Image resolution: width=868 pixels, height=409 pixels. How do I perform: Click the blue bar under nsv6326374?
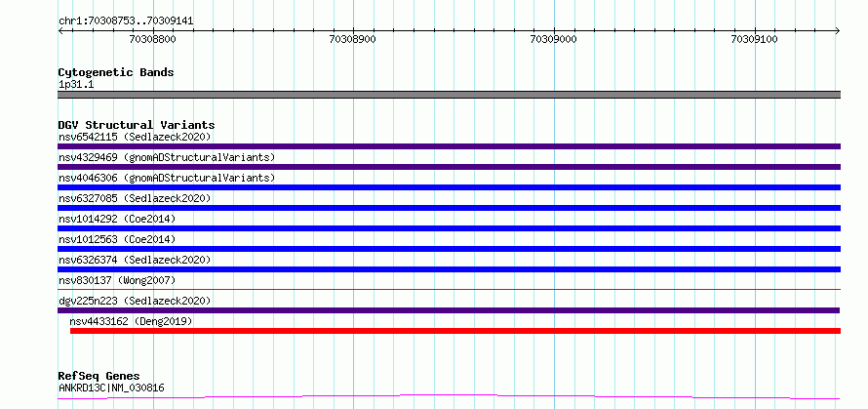point(449,269)
